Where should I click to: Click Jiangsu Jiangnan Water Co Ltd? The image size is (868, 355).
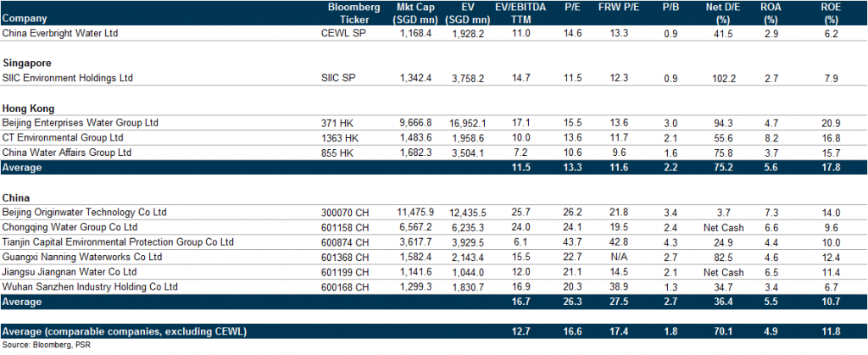point(70,271)
